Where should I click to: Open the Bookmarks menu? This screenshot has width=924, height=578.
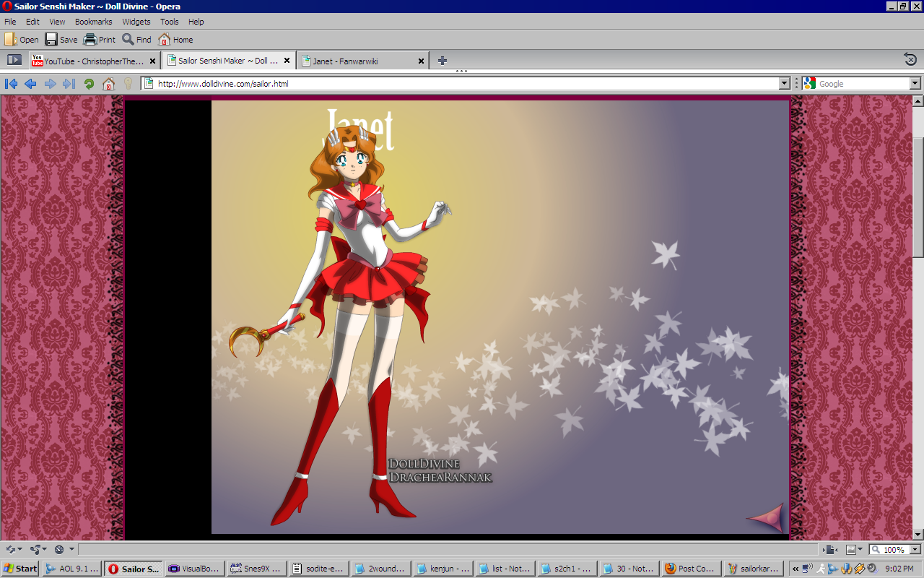(x=93, y=22)
